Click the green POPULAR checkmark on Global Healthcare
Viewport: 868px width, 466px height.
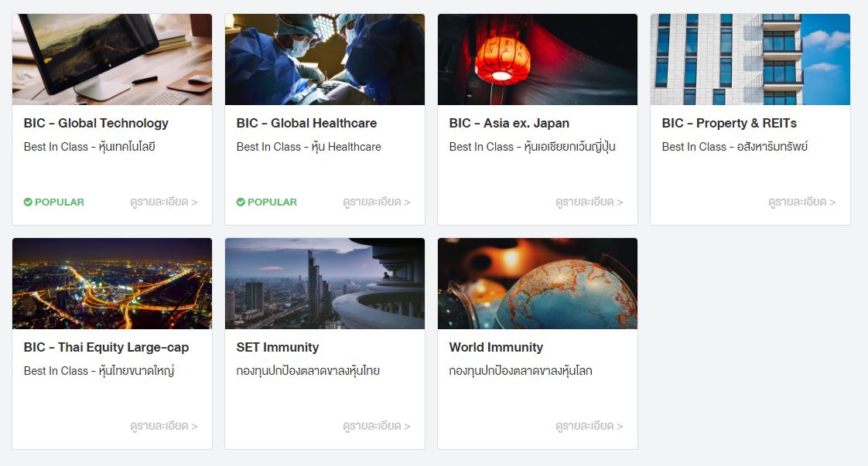[x=241, y=202]
